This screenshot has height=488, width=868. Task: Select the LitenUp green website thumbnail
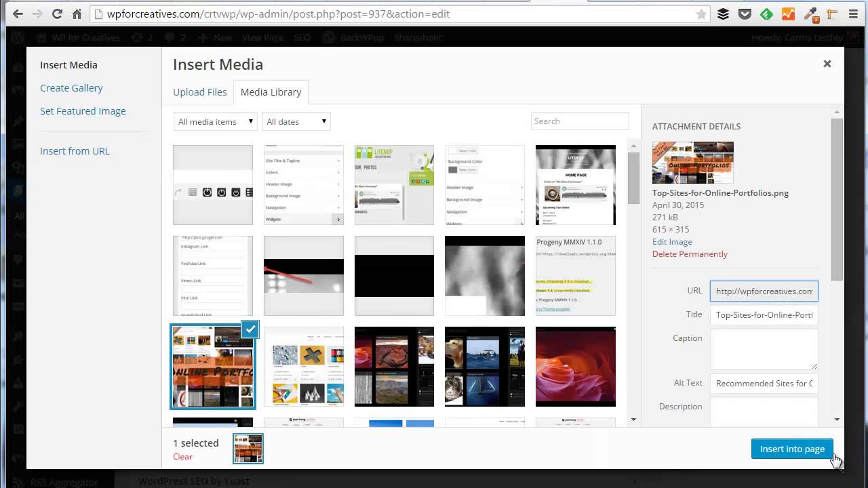(x=394, y=185)
